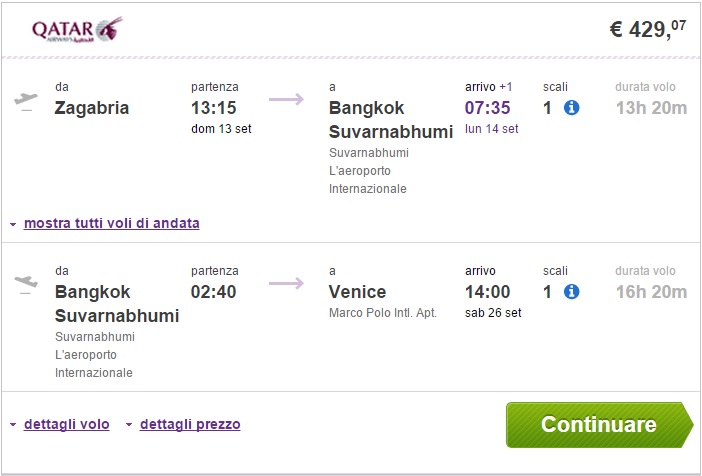The height and width of the screenshot is (476, 702).
Task: Expand 'dettagli prezzo' section
Action: 190,424
